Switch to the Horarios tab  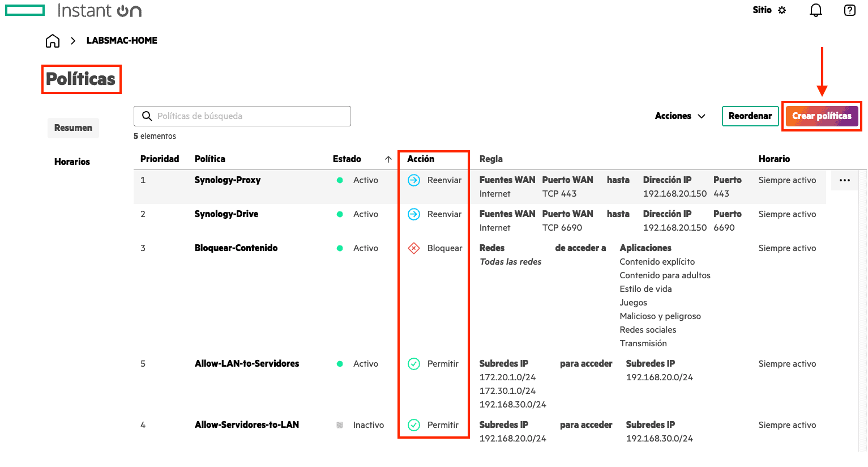click(x=72, y=162)
